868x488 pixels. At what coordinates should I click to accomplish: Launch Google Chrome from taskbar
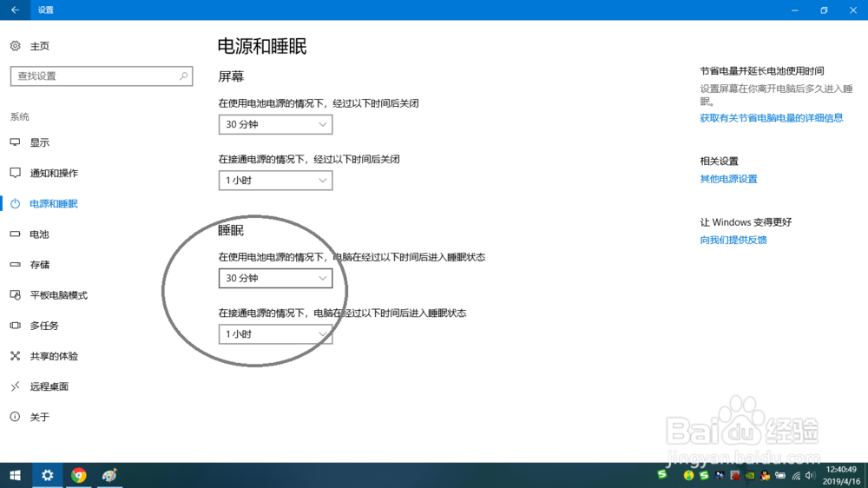[79, 475]
